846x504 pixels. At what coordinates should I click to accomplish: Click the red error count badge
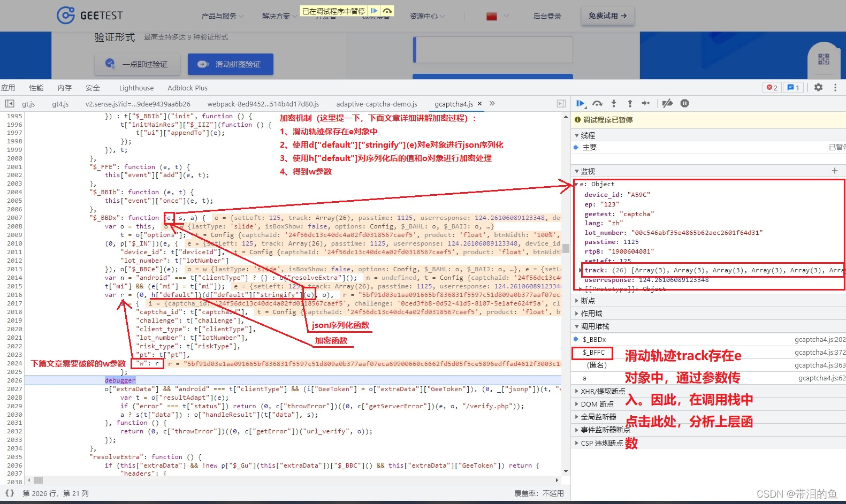point(772,88)
